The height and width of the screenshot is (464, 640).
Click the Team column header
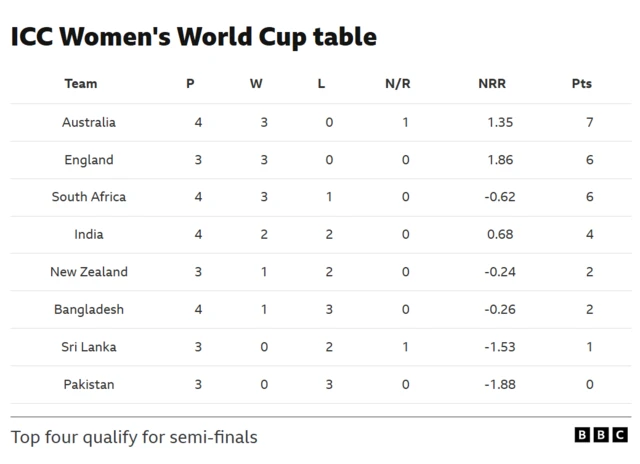coord(81,84)
